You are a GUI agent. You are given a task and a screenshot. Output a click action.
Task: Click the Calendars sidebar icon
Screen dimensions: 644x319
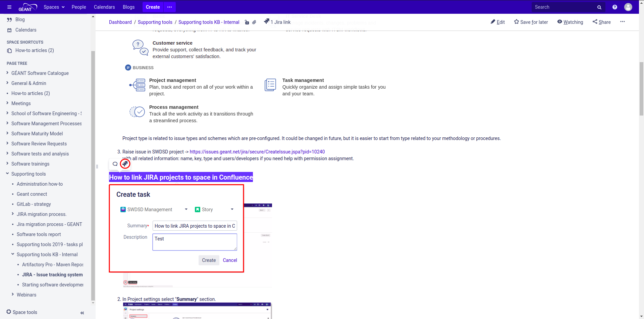click(9, 30)
